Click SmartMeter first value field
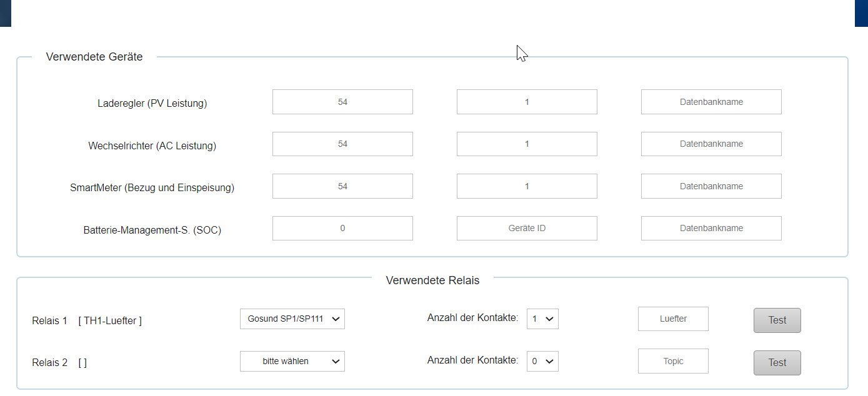This screenshot has width=868, height=396. [342, 186]
